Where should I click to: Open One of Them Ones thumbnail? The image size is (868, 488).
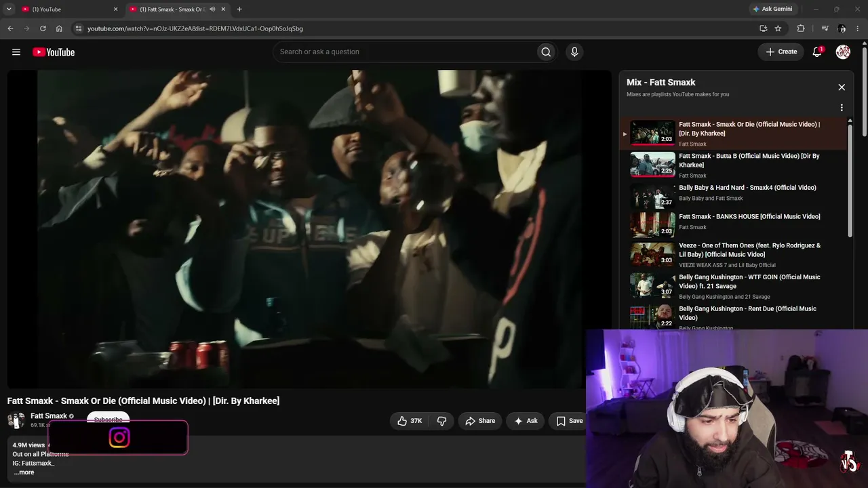point(652,254)
